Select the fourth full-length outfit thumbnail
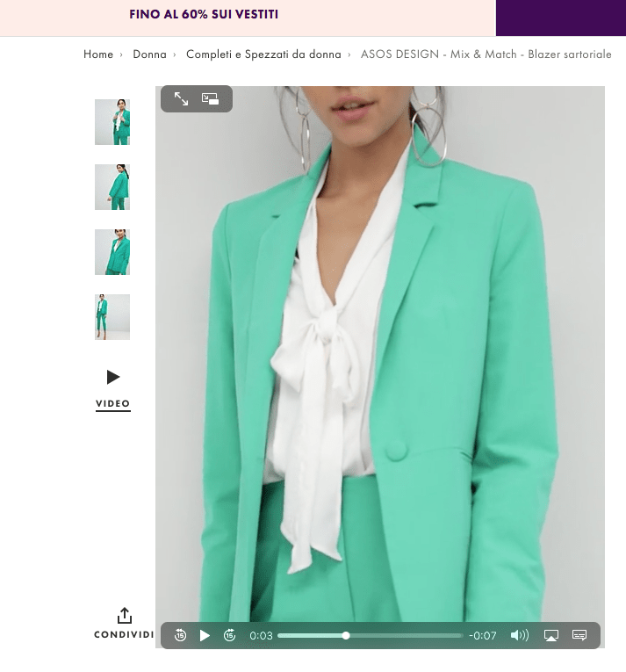 click(112, 317)
